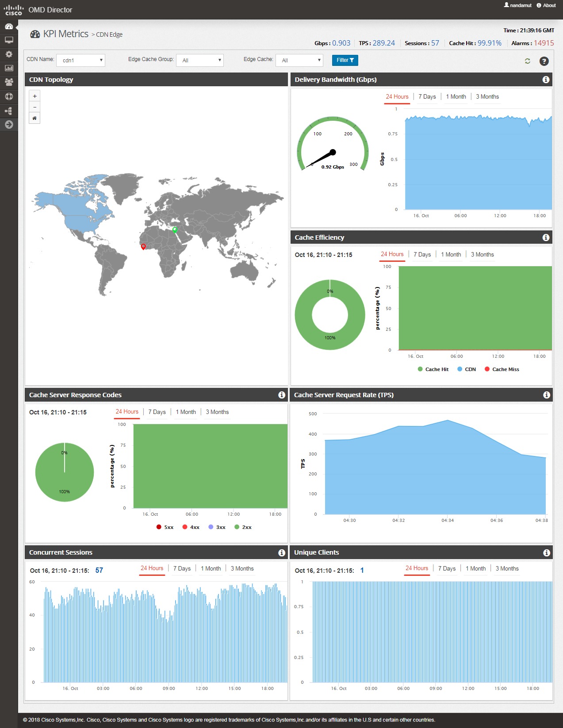Viewport: 563px width, 728px height.
Task: Switch Delivery Bandwidth to 7 Days
Action: click(x=427, y=97)
